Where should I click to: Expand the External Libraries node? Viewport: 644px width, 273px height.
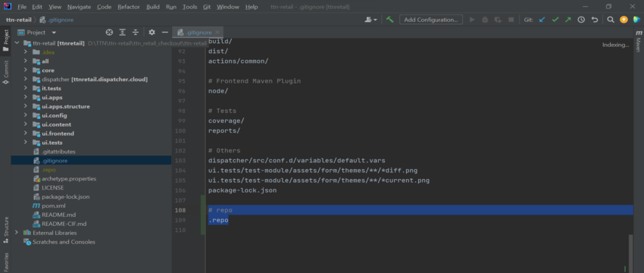click(x=17, y=233)
